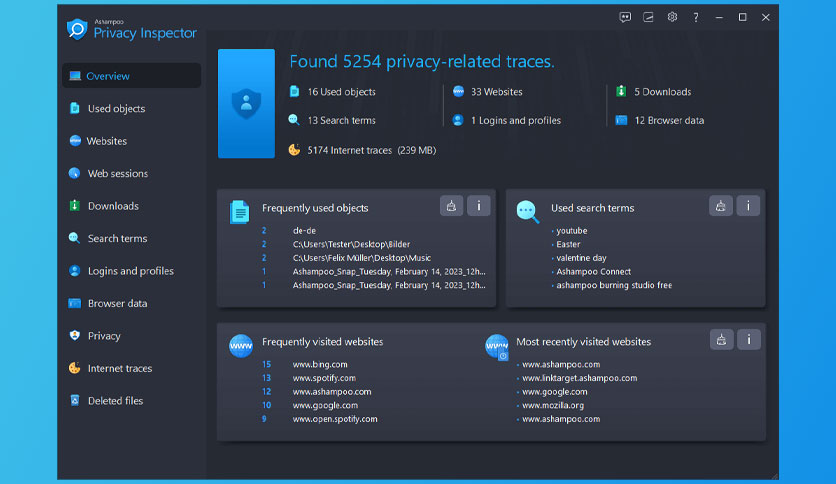Select the Tester\Desktop\Bilder path entry

pos(351,244)
